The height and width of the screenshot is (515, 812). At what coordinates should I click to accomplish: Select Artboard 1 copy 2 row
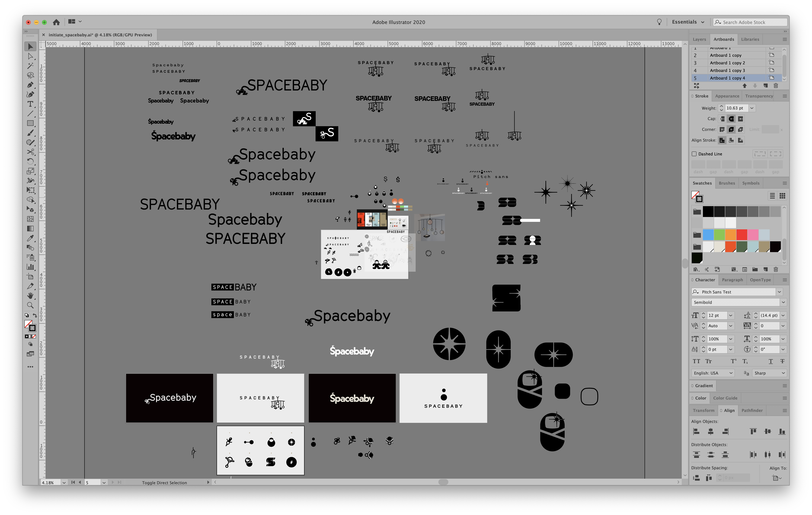(736, 63)
